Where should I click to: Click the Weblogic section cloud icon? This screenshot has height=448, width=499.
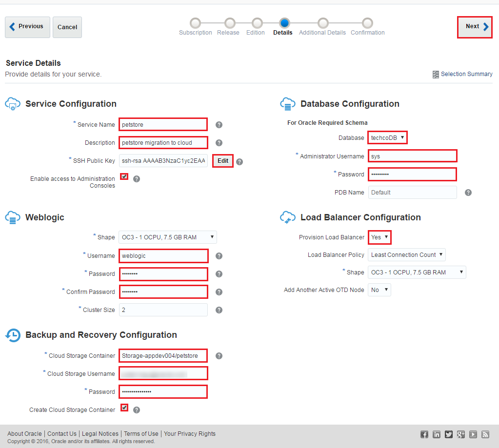coord(13,217)
